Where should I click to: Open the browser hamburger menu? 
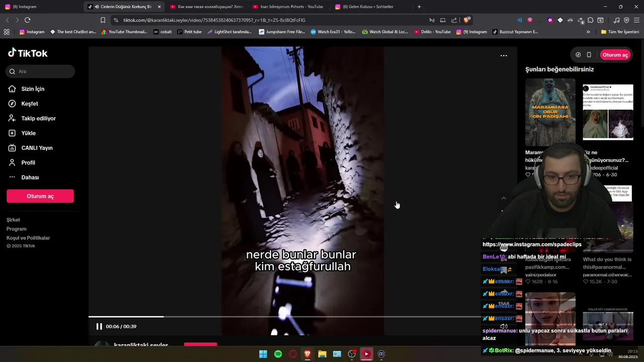tap(636, 20)
